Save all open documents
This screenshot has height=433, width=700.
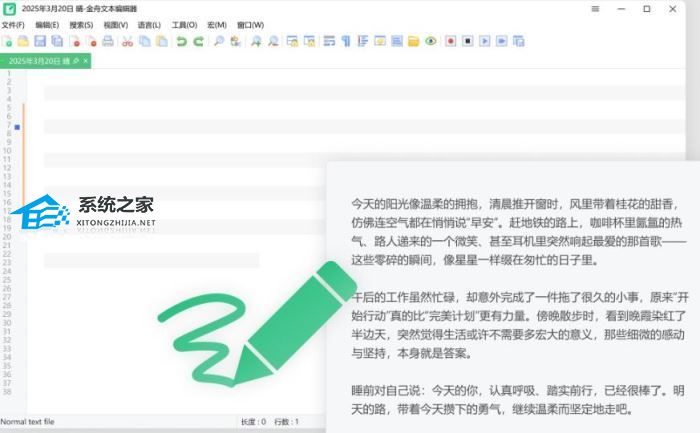(57, 42)
